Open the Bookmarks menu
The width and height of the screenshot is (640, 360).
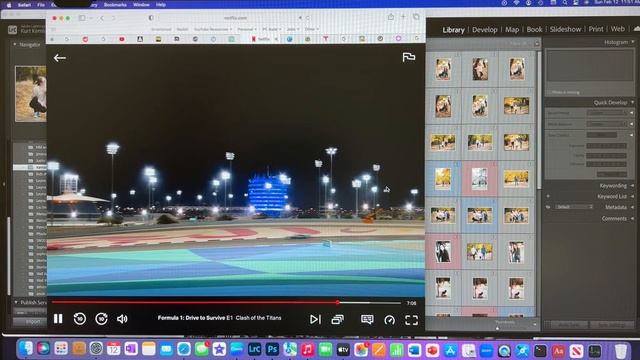[x=115, y=5]
